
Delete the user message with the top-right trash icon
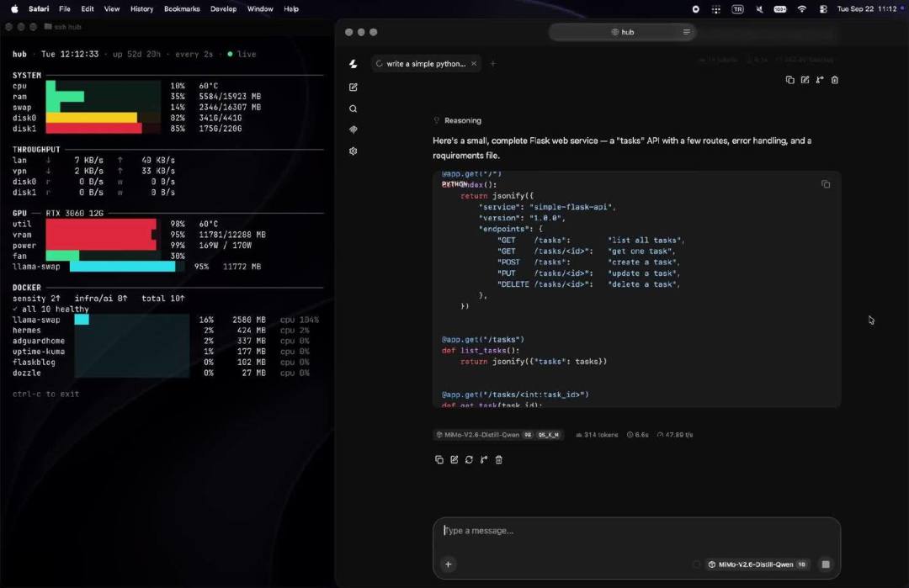tap(835, 80)
